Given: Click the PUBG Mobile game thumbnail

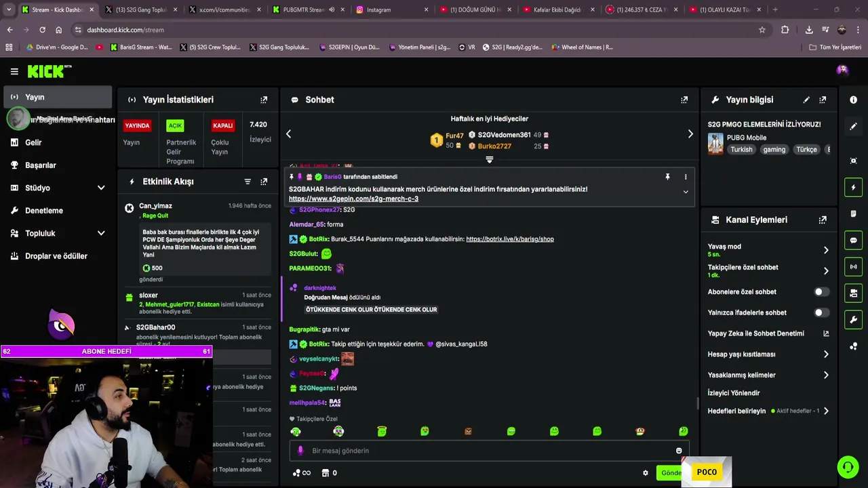Looking at the screenshot, I should (715, 144).
